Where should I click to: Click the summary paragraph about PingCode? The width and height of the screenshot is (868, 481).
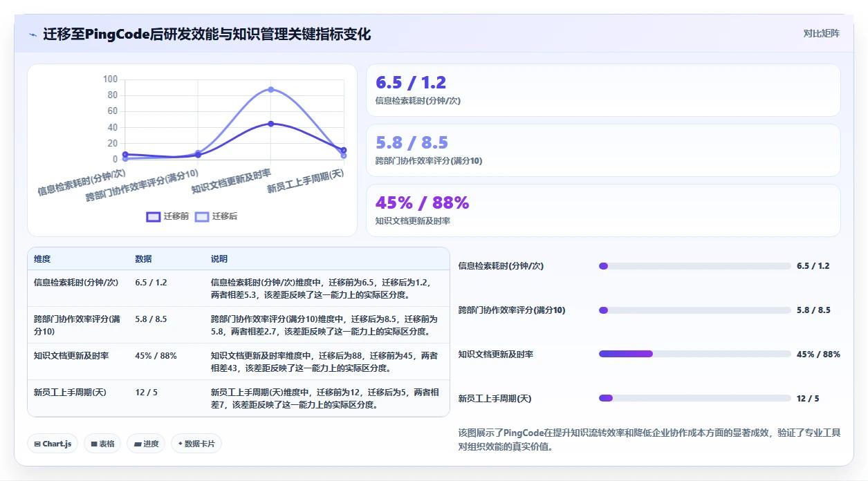point(649,440)
